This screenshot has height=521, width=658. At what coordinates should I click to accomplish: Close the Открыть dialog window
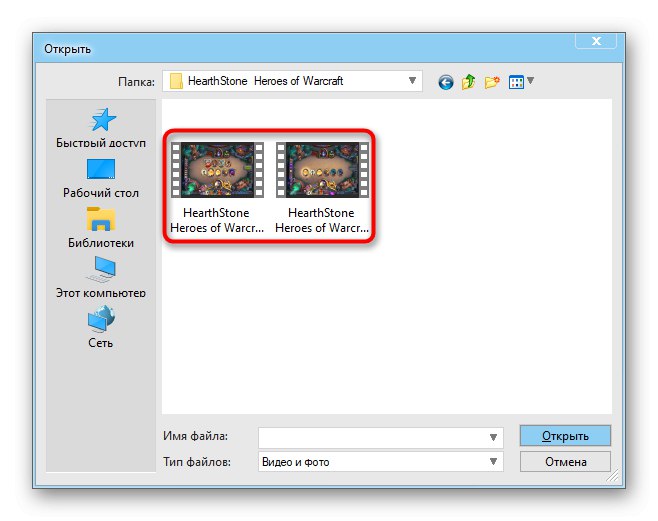(596, 41)
